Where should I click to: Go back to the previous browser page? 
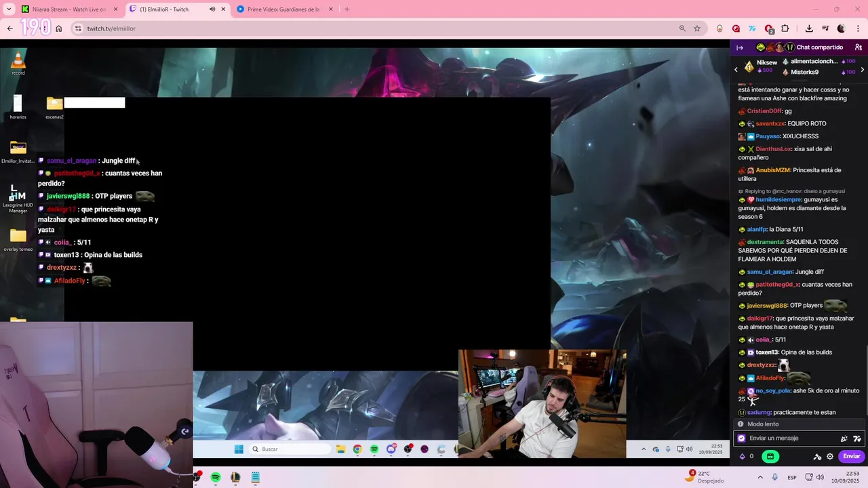[9, 28]
